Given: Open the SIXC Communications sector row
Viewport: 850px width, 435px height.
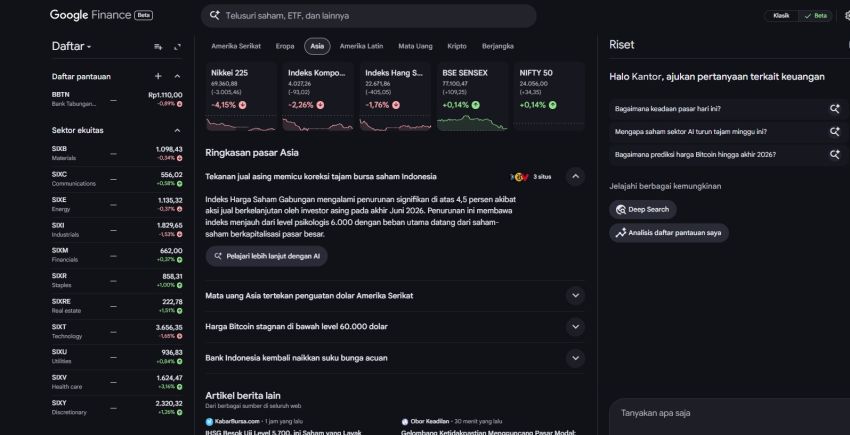Looking at the screenshot, I should point(117,179).
